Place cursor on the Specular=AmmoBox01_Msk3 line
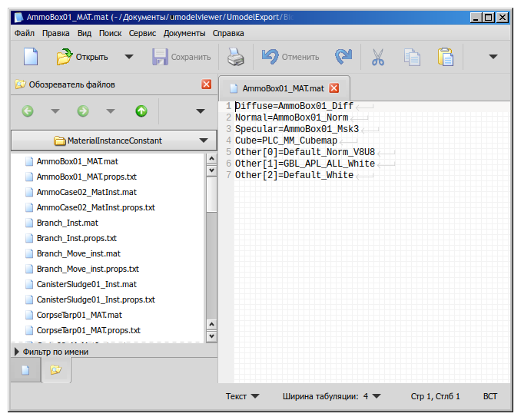 pyautogui.click(x=297, y=129)
